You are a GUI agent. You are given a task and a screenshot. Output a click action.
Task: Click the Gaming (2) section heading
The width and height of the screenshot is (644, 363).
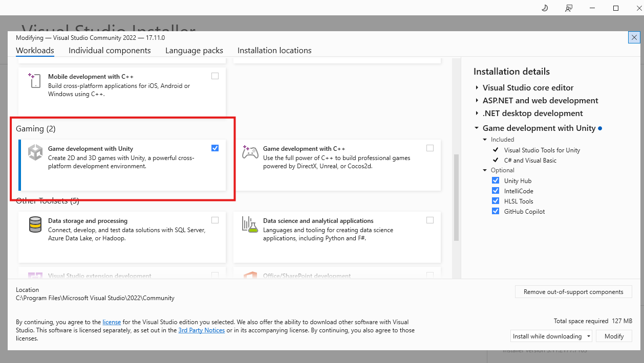coord(35,128)
